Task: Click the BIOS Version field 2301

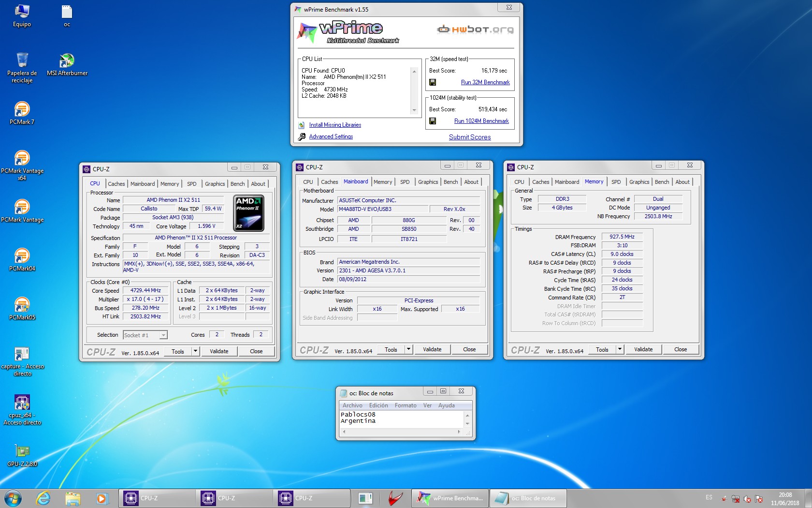Action: pyautogui.click(x=408, y=270)
